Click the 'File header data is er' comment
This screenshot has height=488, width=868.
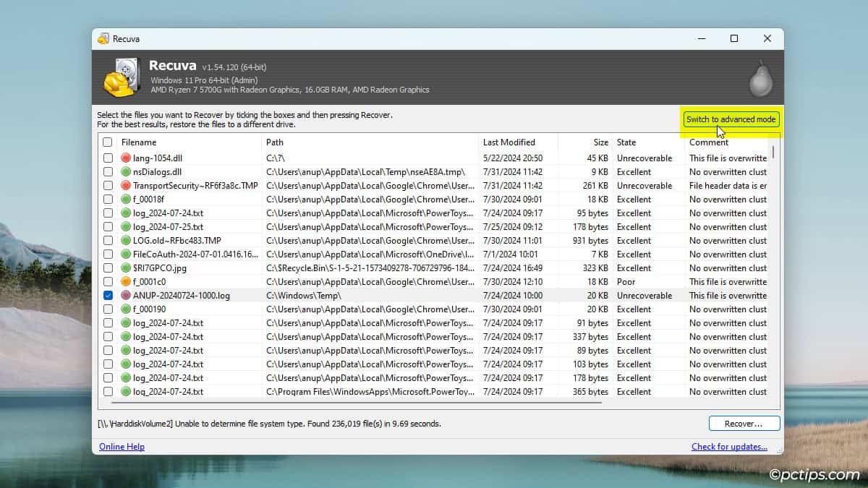click(728, 186)
